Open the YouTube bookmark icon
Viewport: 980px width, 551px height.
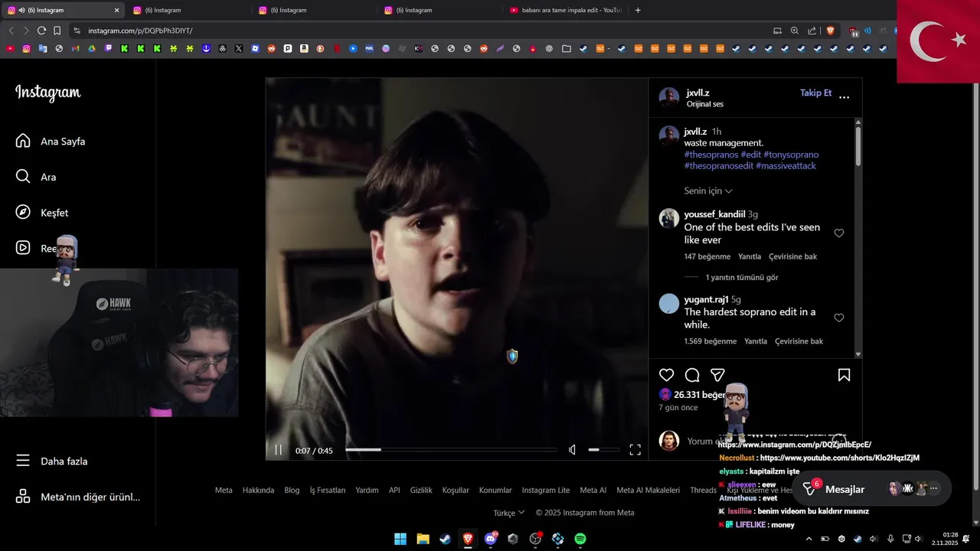coord(10,48)
